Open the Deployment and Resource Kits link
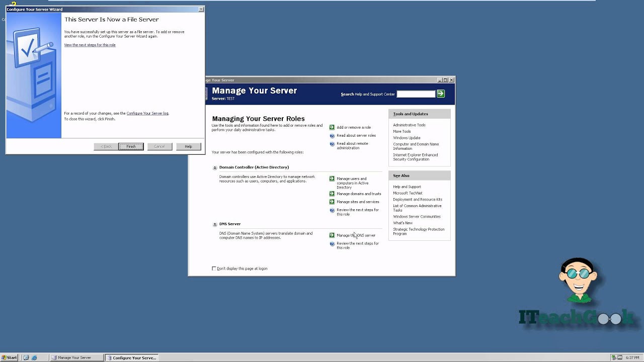Screen dimensions: 644x362 pos(418,200)
